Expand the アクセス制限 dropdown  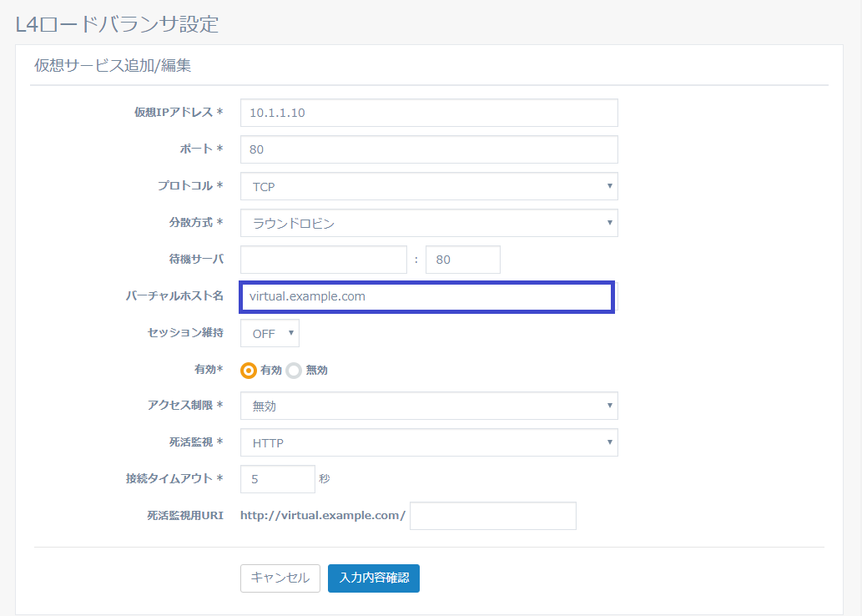428,406
